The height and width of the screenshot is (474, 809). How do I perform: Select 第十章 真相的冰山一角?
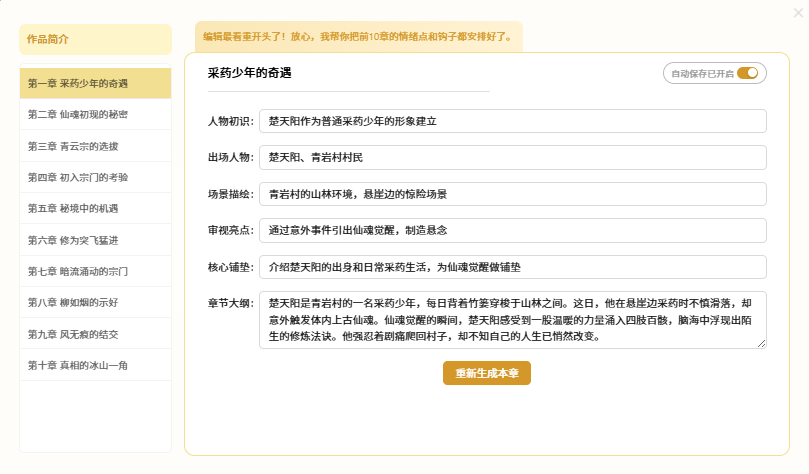click(95, 365)
